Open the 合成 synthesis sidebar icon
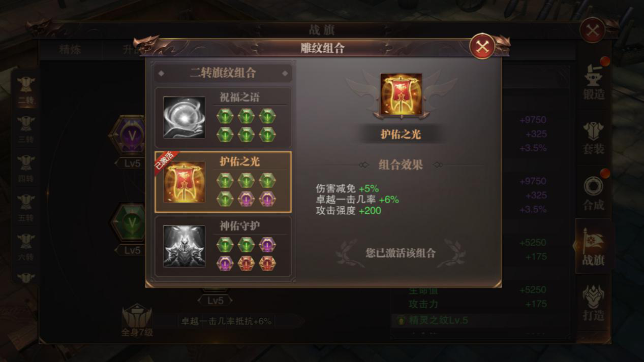The height and width of the screenshot is (362, 644). tap(593, 193)
